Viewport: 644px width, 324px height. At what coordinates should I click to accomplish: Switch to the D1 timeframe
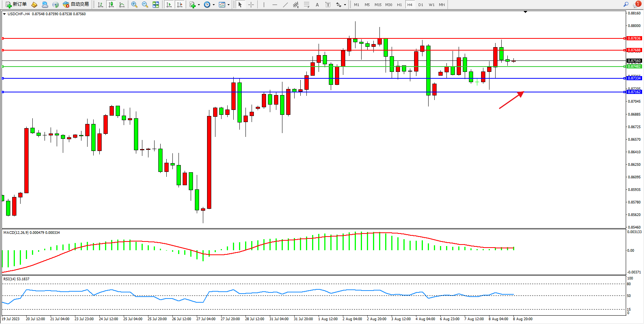[x=421, y=5]
